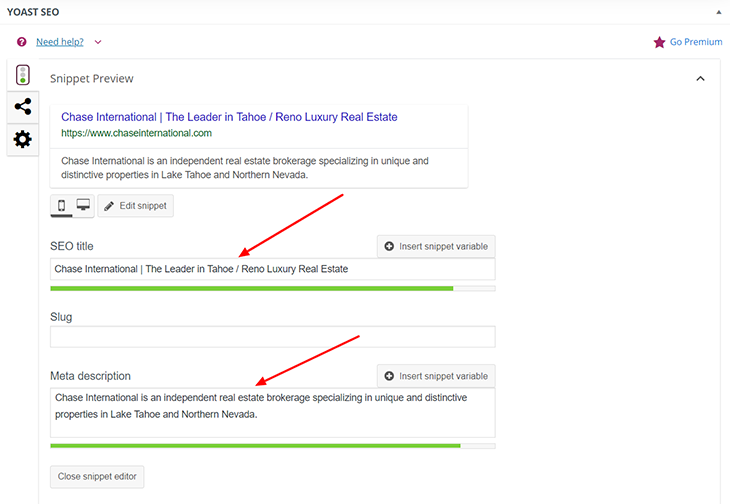730x504 pixels.
Task: Collapse the Snippet Preview section
Action: point(700,79)
